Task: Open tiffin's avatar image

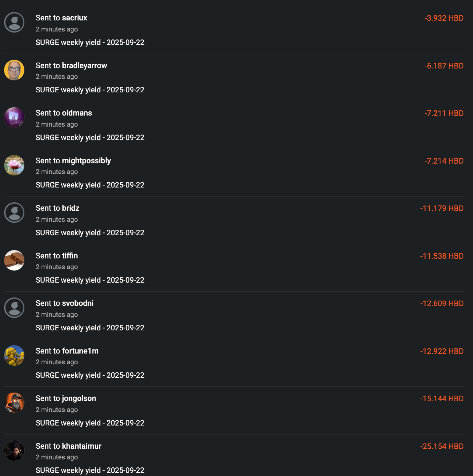Action: 14,260
